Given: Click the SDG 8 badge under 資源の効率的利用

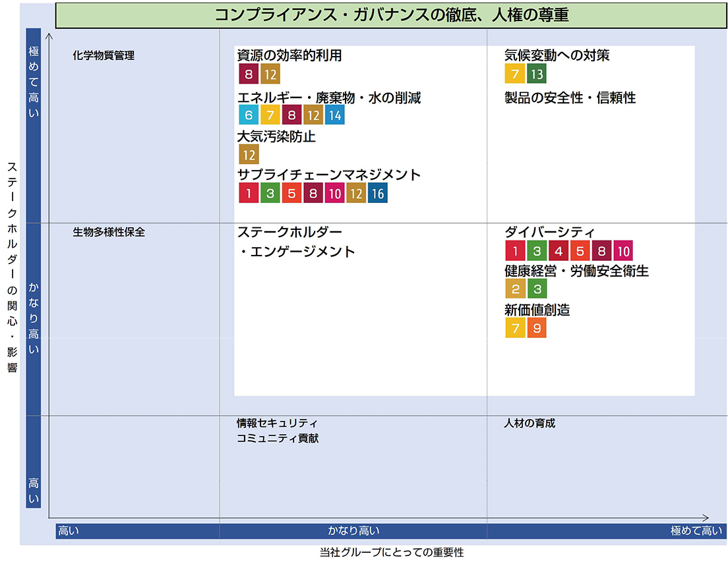Looking at the screenshot, I should pyautogui.click(x=249, y=74).
